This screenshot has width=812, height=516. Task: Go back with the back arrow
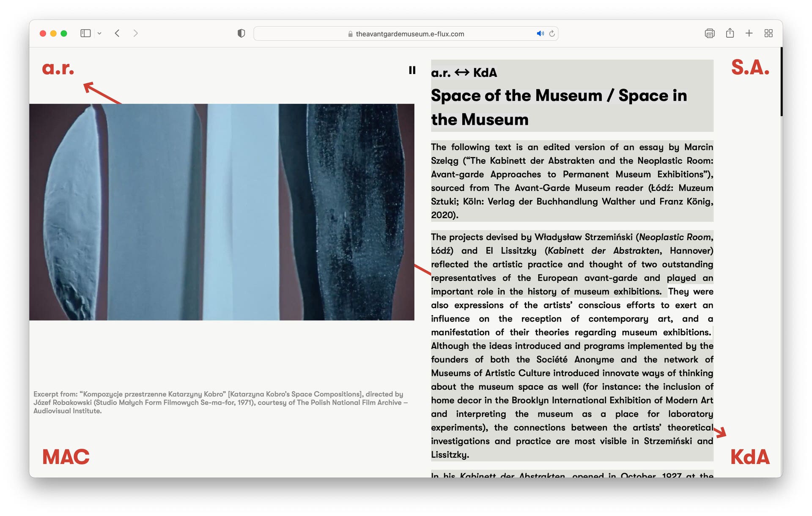(117, 33)
